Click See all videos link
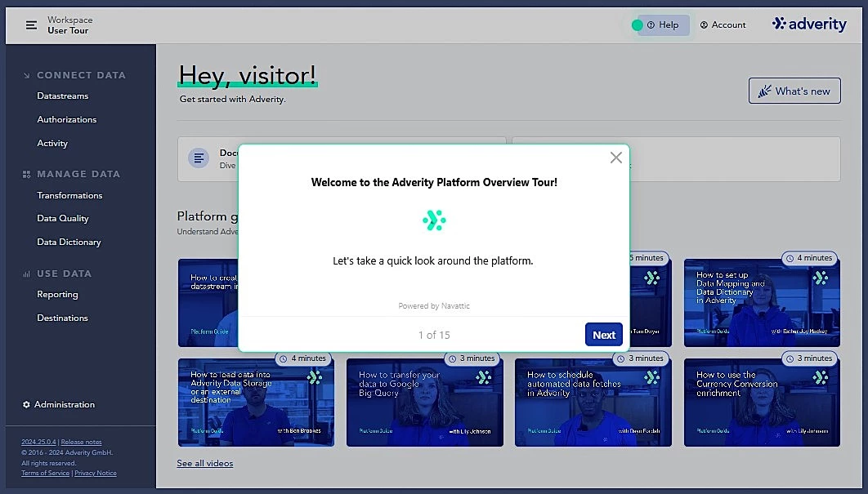The width and height of the screenshot is (868, 494). 205,464
